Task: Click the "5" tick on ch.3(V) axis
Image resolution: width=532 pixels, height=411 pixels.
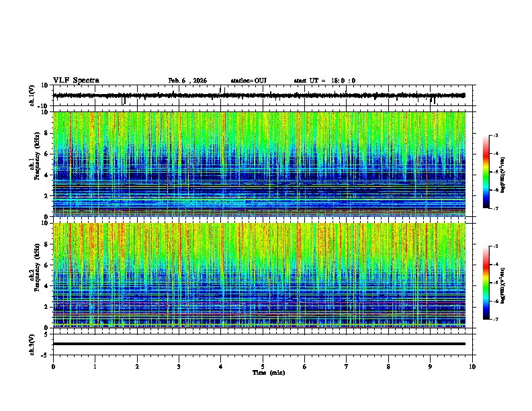Action: pos(47,334)
